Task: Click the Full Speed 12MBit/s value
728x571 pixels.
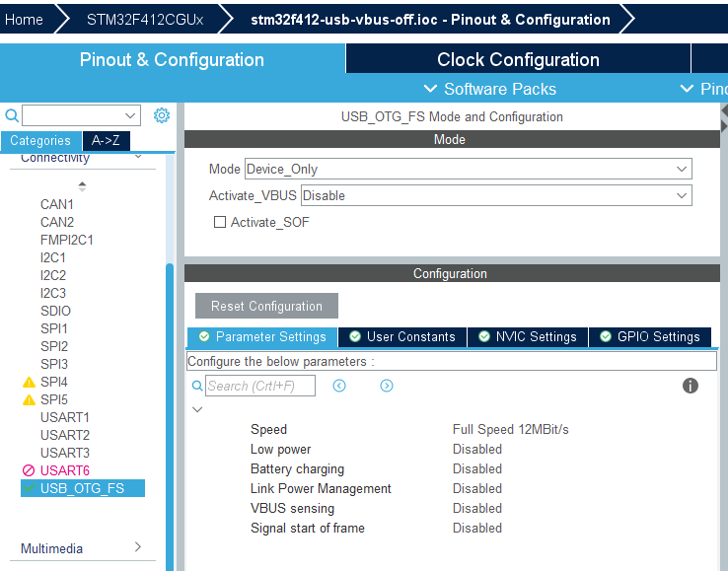Action: tap(511, 429)
